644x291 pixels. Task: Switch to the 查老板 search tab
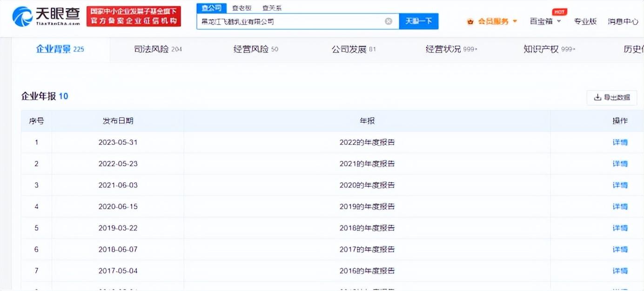click(241, 8)
